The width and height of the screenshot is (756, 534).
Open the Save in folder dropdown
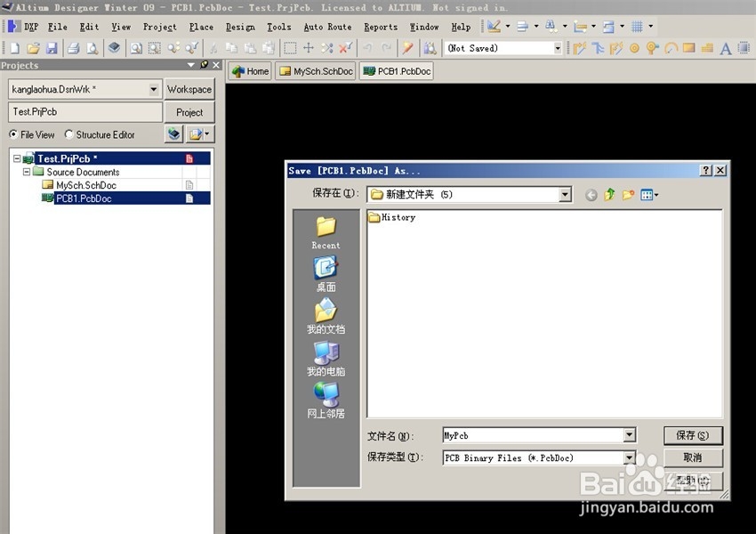565,194
